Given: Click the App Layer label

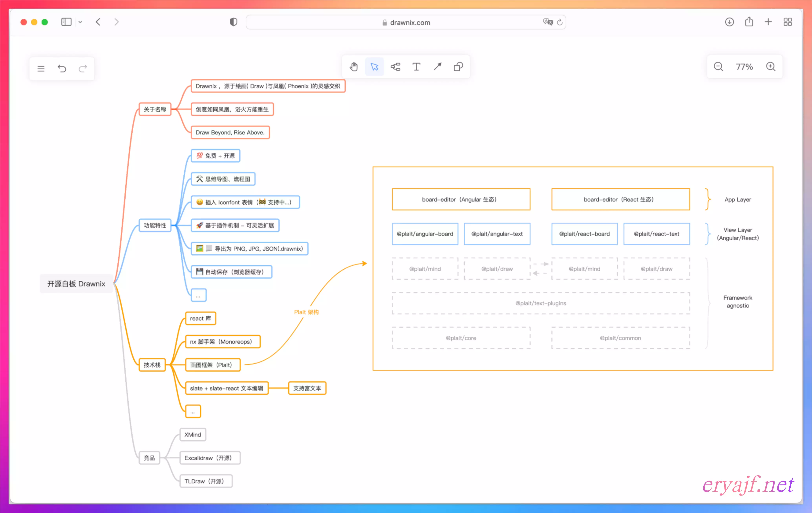Looking at the screenshot, I should pyautogui.click(x=737, y=199).
